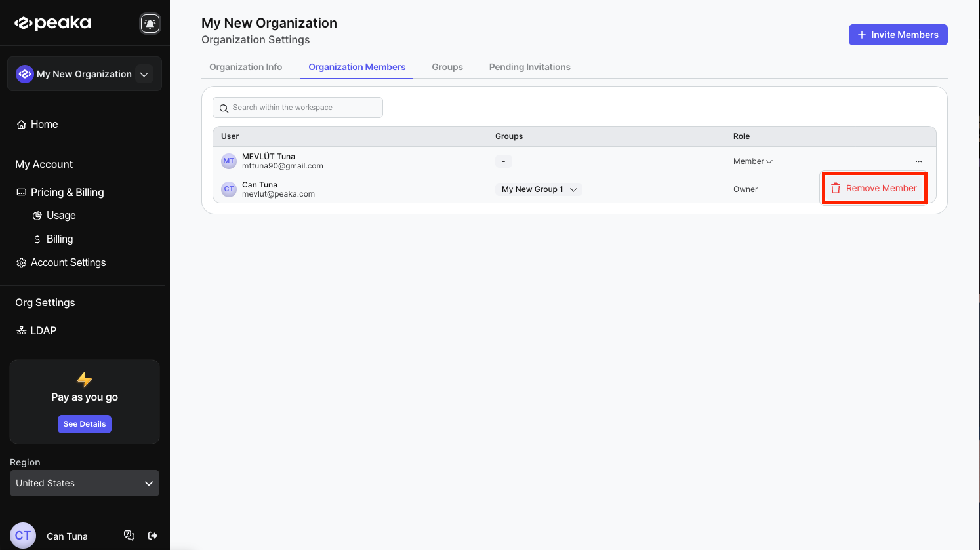Open the United States region dropdown
The height and width of the screenshot is (550, 980).
[85, 483]
